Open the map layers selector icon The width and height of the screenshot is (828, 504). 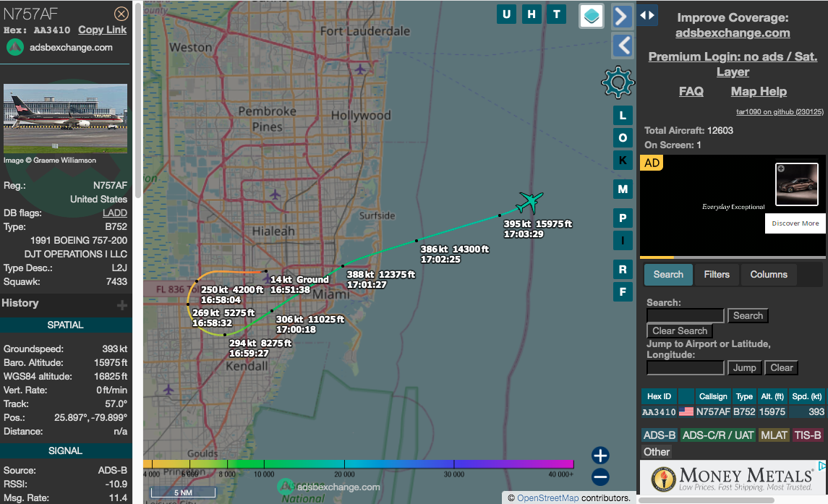[592, 16]
